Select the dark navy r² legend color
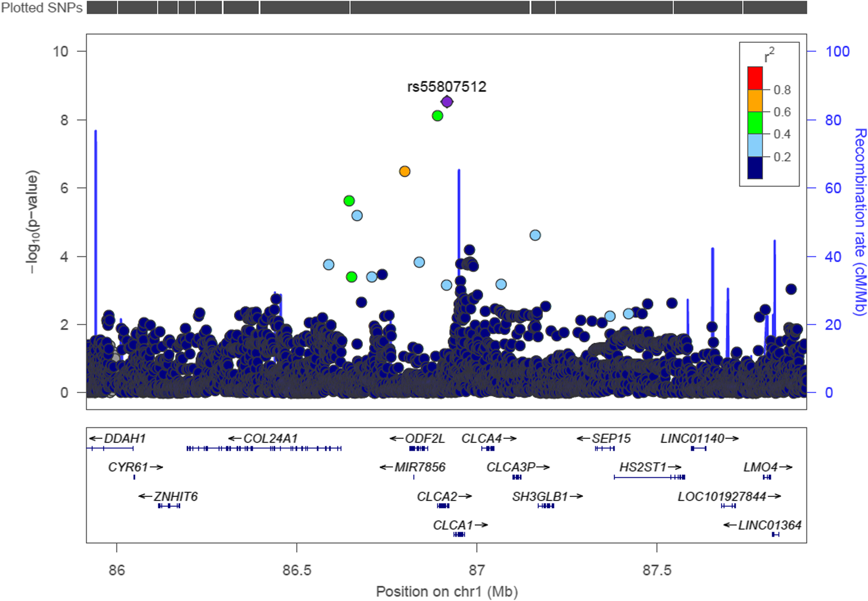 coord(755,168)
